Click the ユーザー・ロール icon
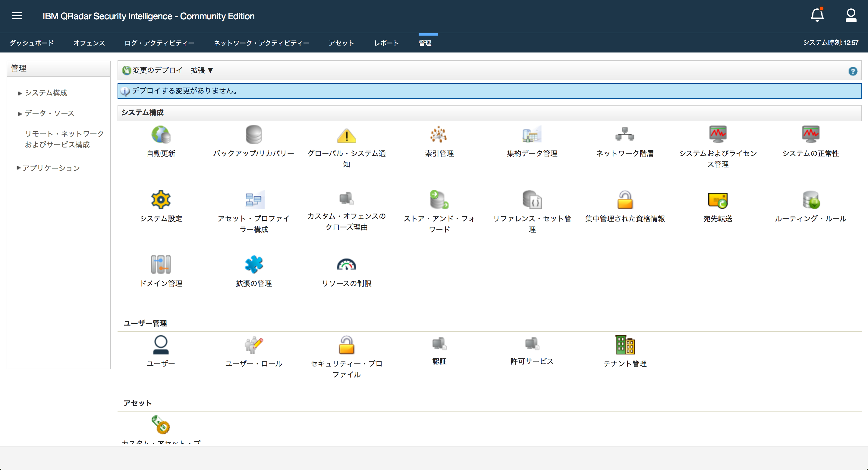The image size is (868, 470). point(253,345)
